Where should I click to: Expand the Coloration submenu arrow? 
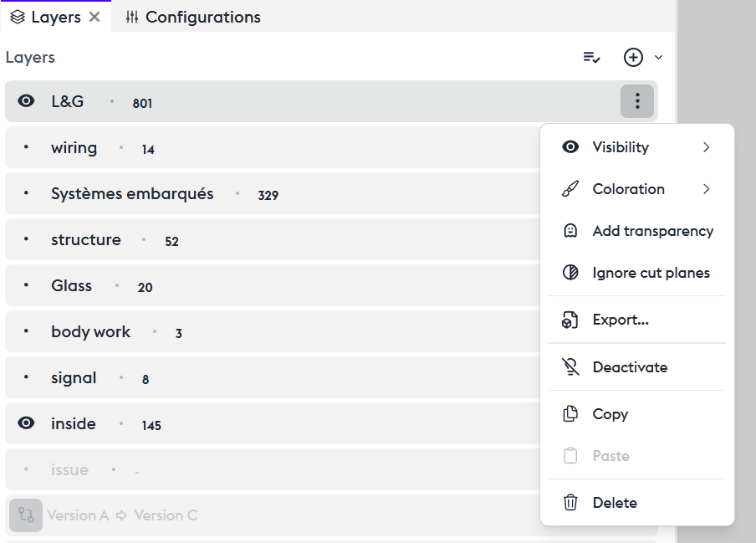[706, 189]
